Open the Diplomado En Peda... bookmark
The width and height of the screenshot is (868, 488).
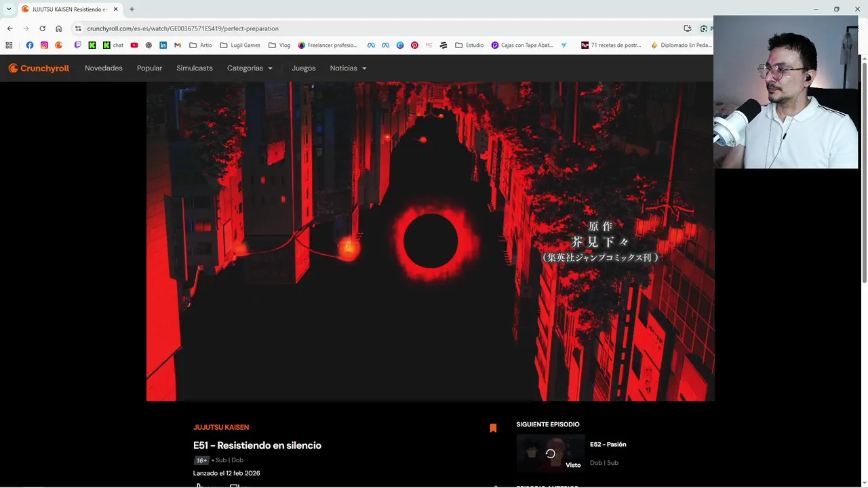pos(682,45)
